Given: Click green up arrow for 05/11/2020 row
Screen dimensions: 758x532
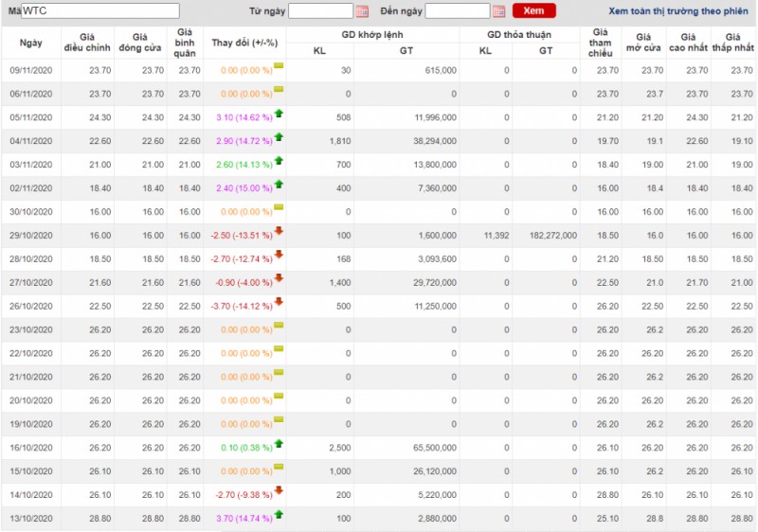Looking at the screenshot, I should pyautogui.click(x=279, y=114).
